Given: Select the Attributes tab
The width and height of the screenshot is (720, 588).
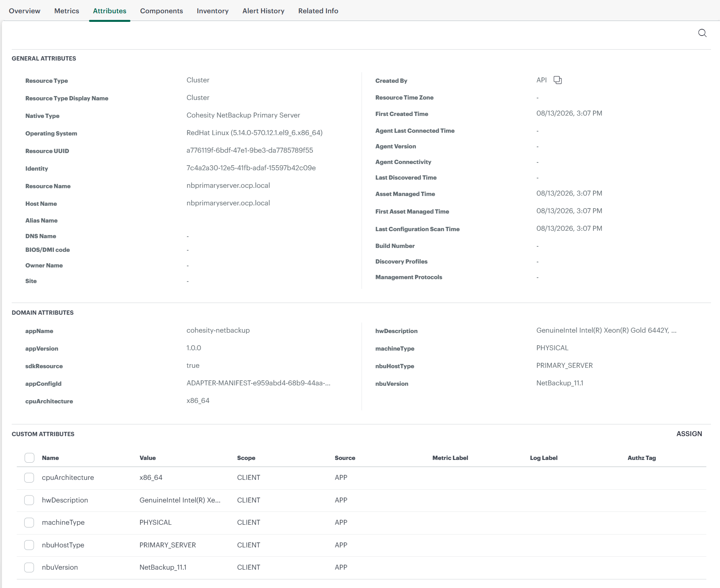Looking at the screenshot, I should point(110,11).
